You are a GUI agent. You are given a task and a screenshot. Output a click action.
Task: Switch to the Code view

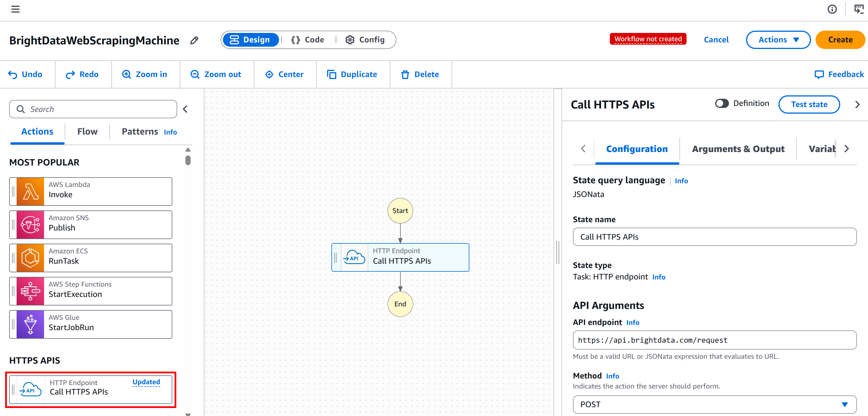pos(308,40)
